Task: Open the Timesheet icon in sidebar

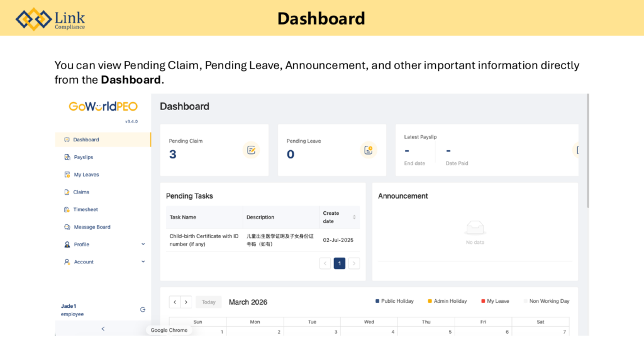Action: (67, 209)
